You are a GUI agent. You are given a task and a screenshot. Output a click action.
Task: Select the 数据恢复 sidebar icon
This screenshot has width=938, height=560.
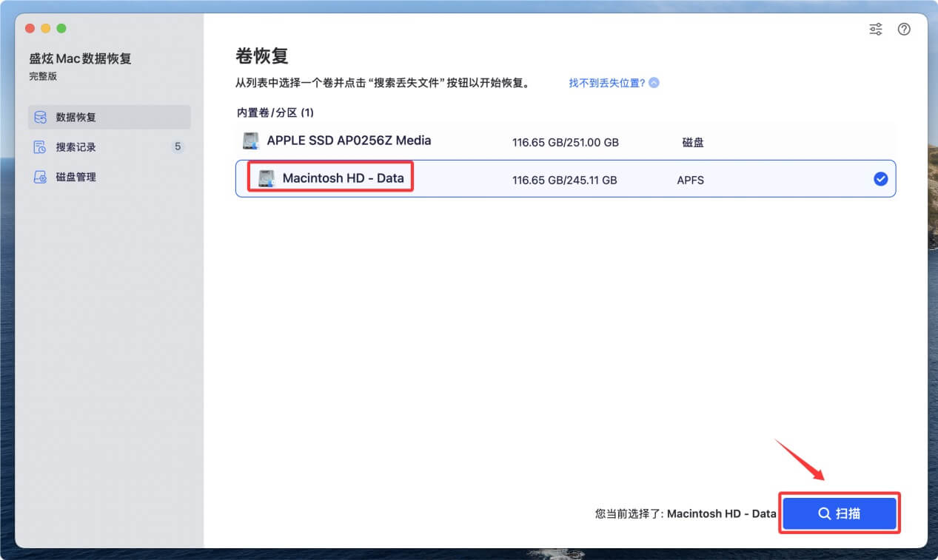click(x=39, y=117)
